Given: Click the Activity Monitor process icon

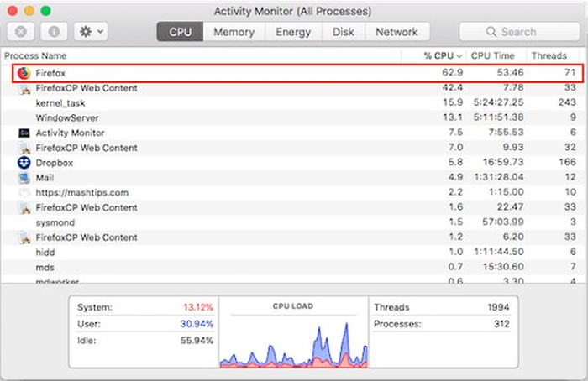Looking at the screenshot, I should pyautogui.click(x=24, y=133).
